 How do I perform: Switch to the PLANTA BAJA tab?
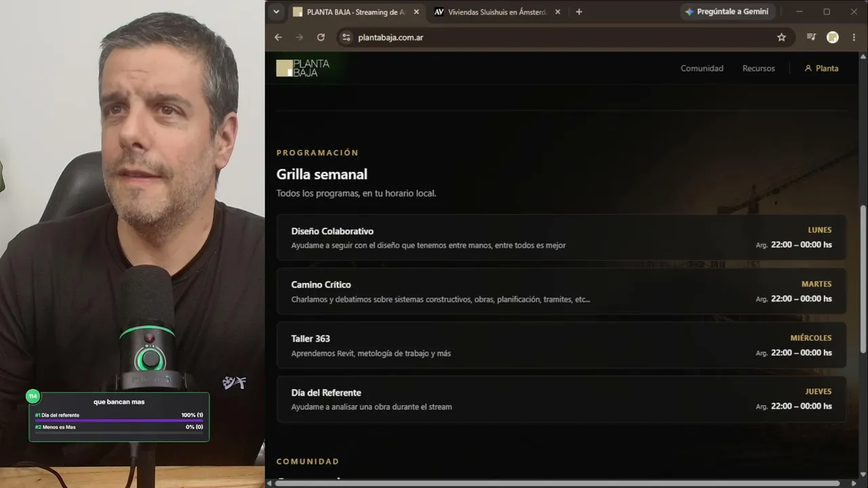[356, 12]
